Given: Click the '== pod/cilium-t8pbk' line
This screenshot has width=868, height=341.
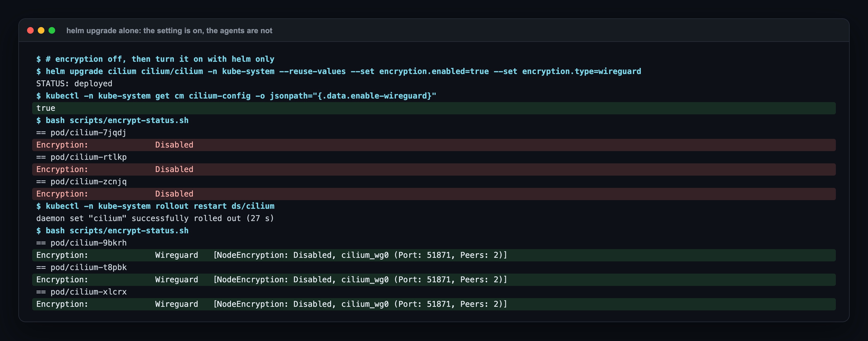Looking at the screenshot, I should point(81,267).
